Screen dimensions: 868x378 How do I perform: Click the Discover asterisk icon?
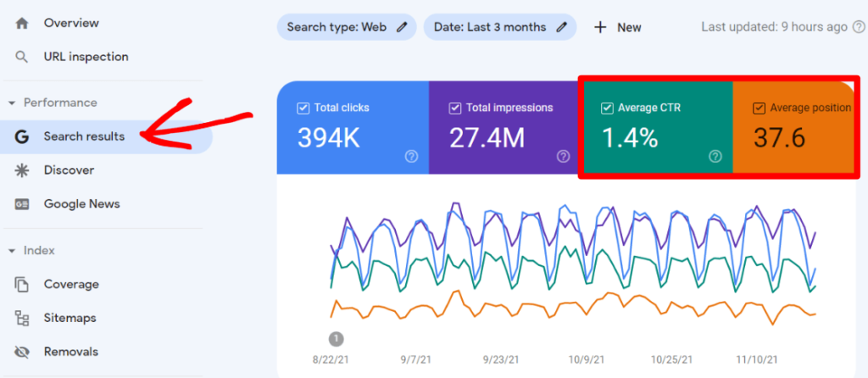(23, 170)
